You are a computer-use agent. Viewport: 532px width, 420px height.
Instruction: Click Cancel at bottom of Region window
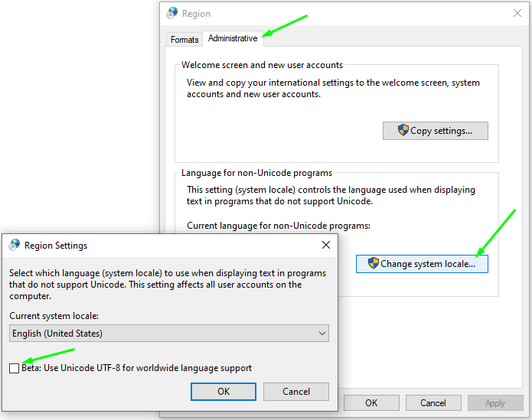point(433,402)
